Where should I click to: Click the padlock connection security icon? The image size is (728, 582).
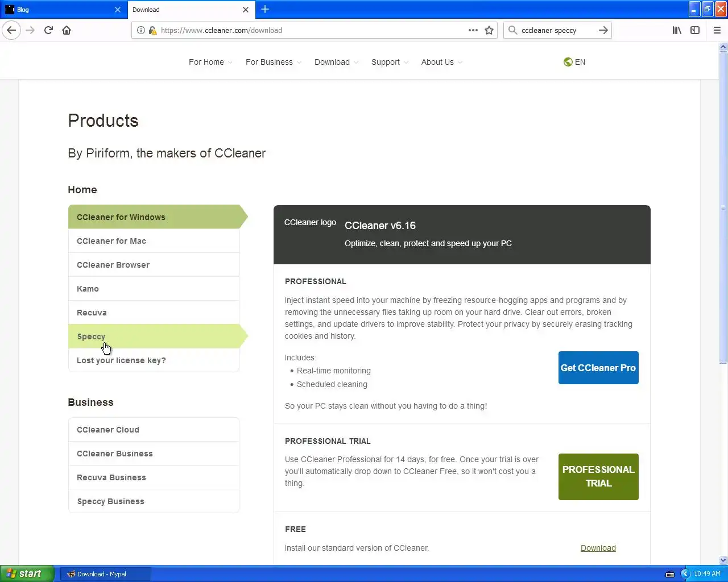click(x=152, y=30)
